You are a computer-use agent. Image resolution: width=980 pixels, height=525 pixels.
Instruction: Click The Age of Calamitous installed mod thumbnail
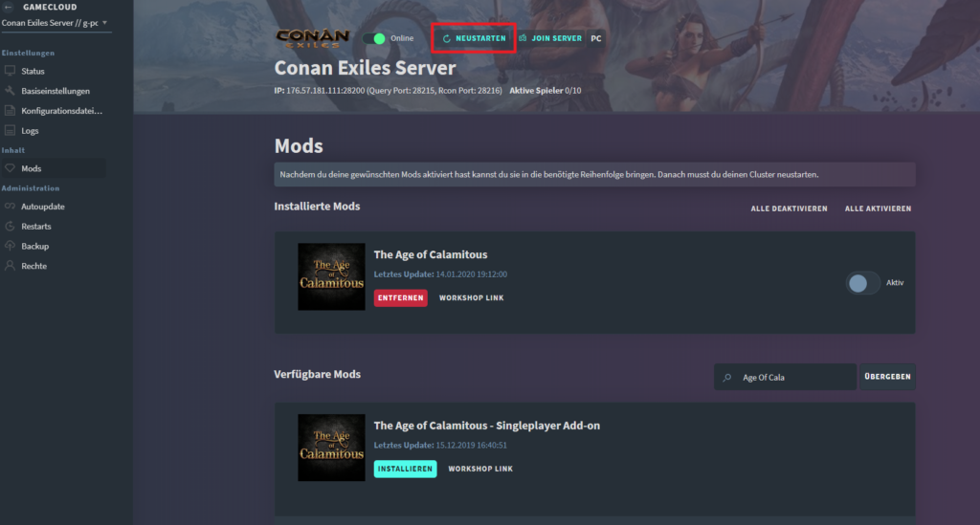pos(331,276)
